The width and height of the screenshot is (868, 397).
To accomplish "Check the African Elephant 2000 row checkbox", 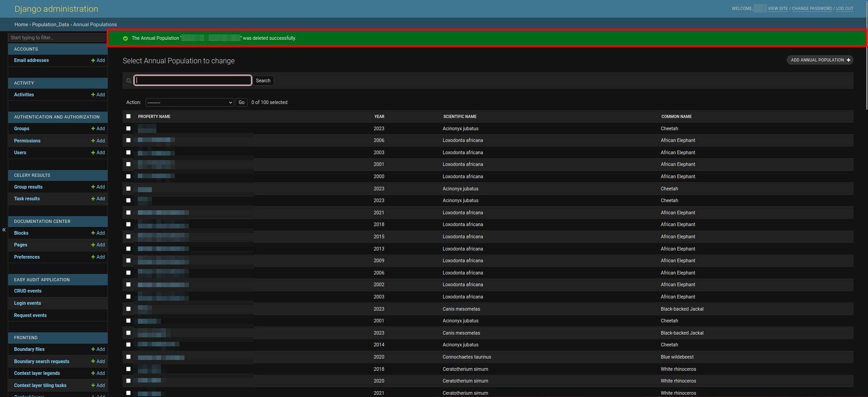I will pos(128,177).
